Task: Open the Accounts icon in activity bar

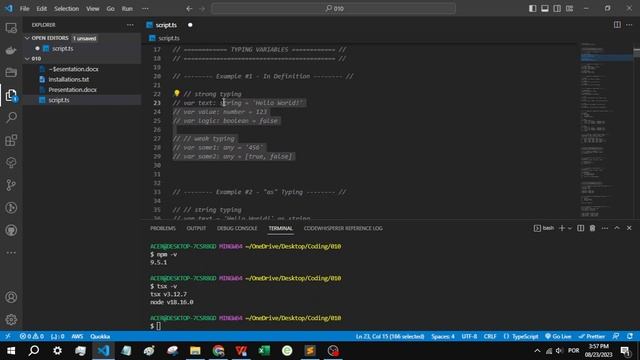Action: click(11, 297)
